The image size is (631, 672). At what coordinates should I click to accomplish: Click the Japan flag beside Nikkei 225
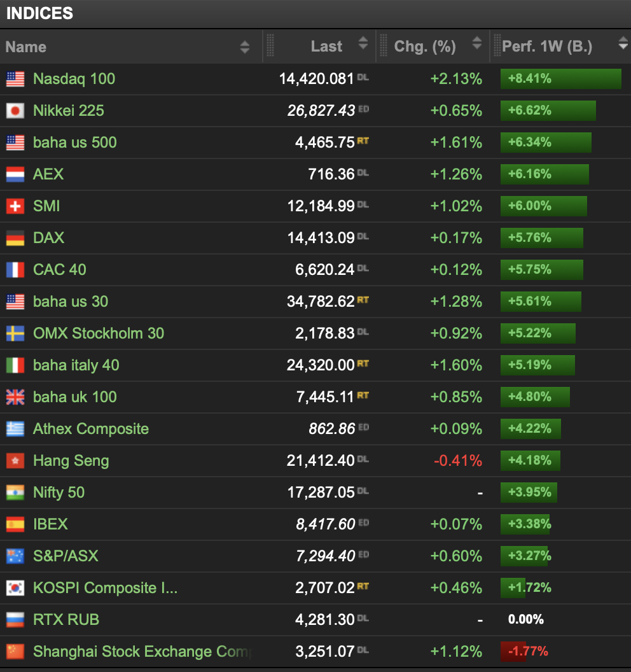coord(15,111)
